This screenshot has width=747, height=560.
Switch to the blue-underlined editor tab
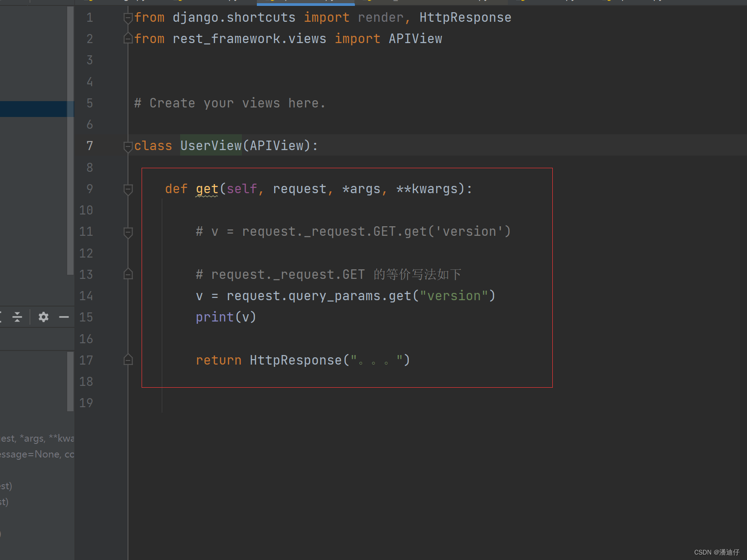(x=305, y=2)
